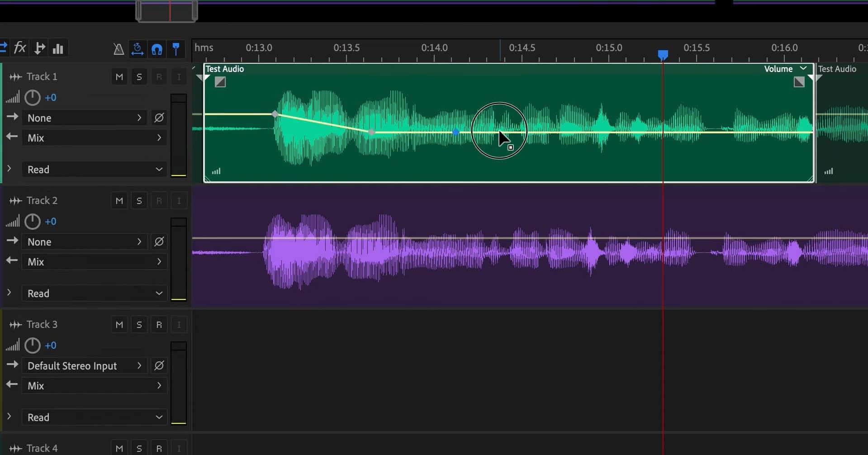Click the playhead marker at 0:15.3 on the timeline
The width and height of the screenshot is (868, 455).
pos(663,55)
